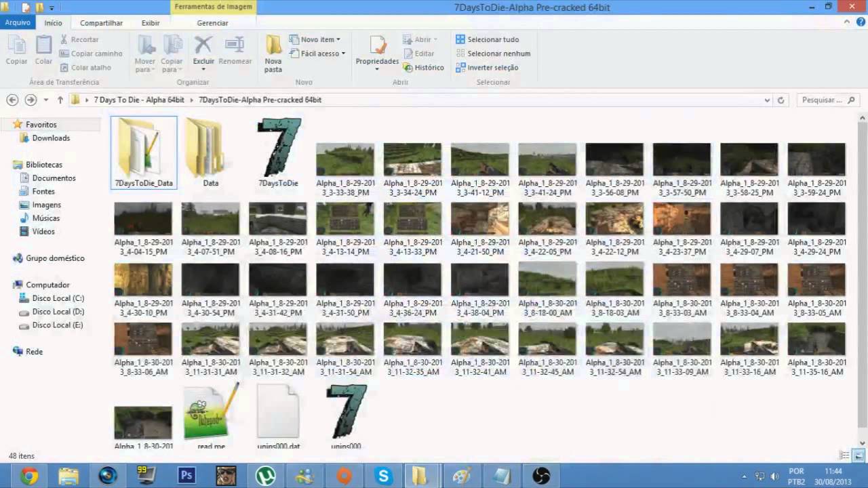Open Imagens library
The image size is (868, 488).
coord(46,205)
